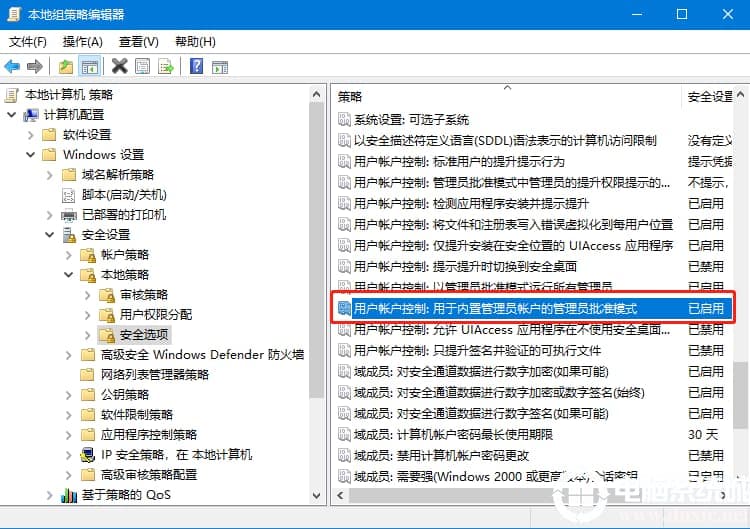Screen dimensions: 750x529
Task: Open the 帮助(H) menu
Action: pyautogui.click(x=195, y=42)
